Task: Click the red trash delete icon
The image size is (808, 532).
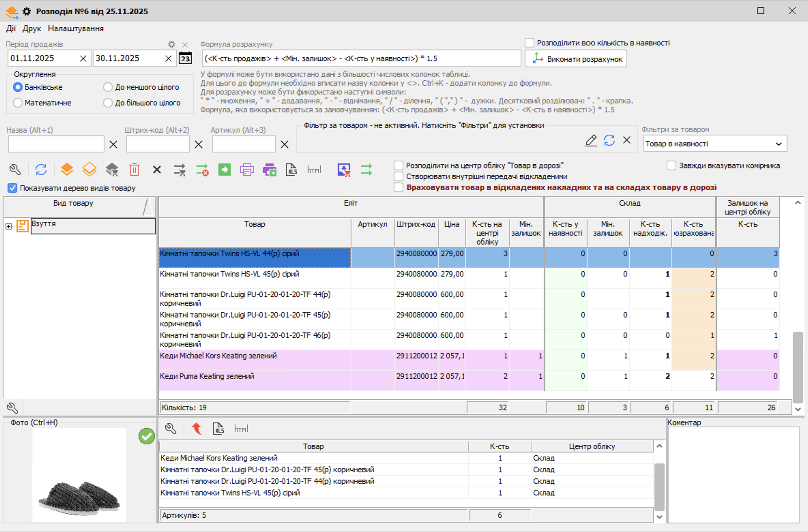Action: click(134, 169)
